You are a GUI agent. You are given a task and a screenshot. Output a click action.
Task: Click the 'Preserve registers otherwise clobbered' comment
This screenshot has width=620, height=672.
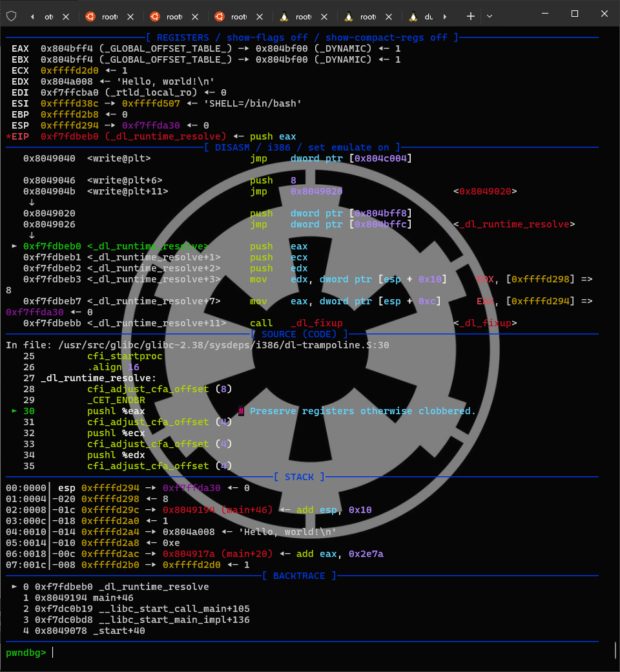(x=362, y=411)
